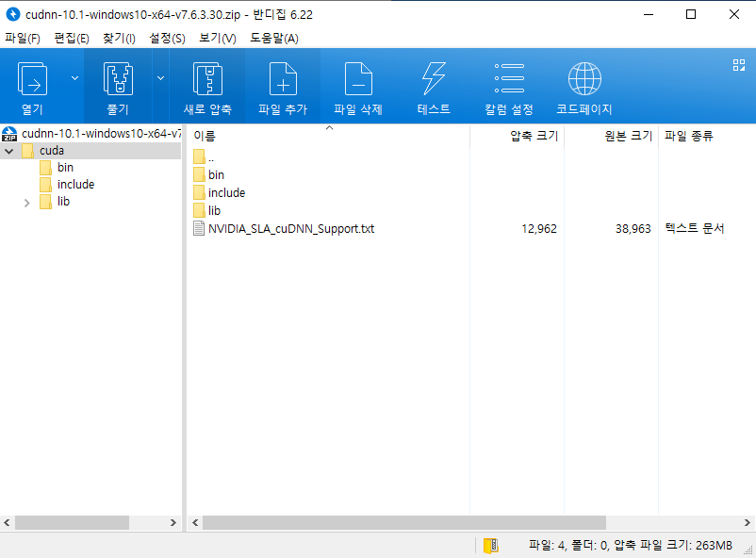Click the status bar file count text

click(x=631, y=546)
